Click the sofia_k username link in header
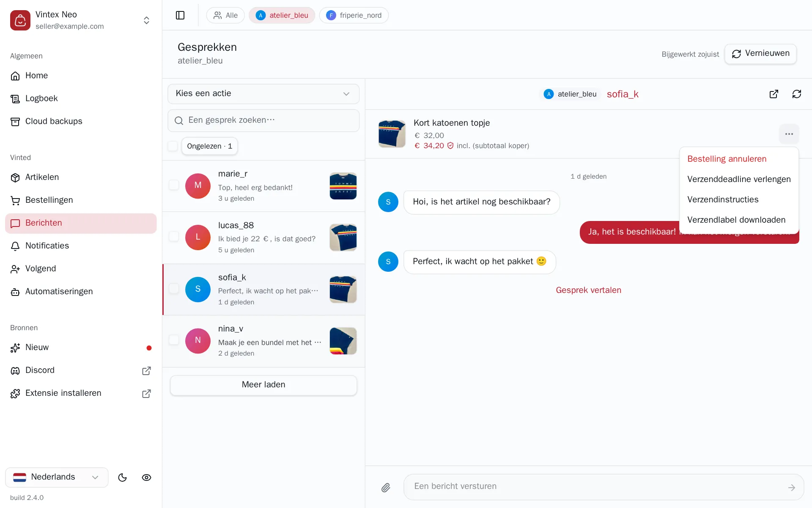The height and width of the screenshot is (508, 812). pyautogui.click(x=623, y=94)
